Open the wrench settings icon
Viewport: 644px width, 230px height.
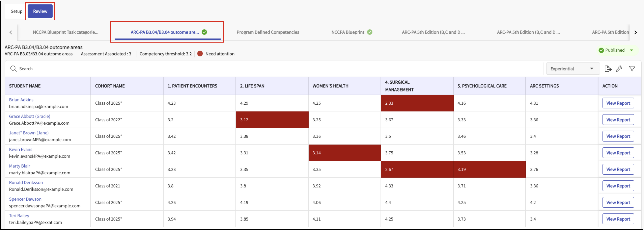pyautogui.click(x=619, y=69)
